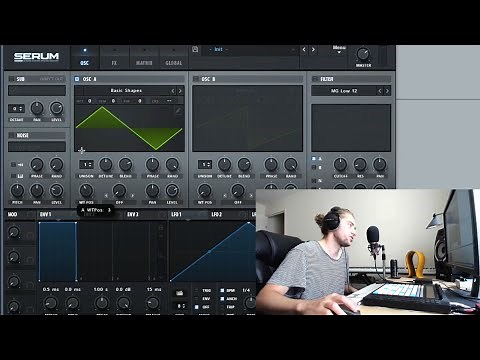The width and height of the screenshot is (480, 360).
Task: Click the OSC A unison DETUNE knob
Action: 106,164
